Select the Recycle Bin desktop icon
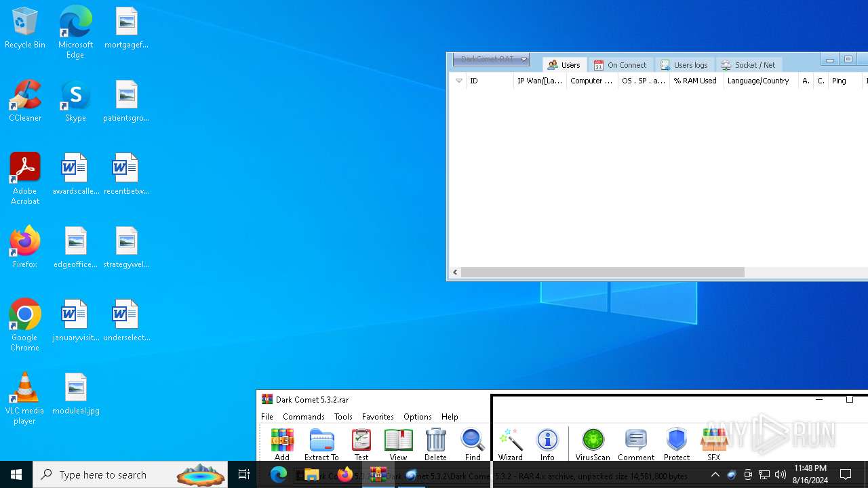The width and height of the screenshot is (868, 488). pyautogui.click(x=25, y=28)
